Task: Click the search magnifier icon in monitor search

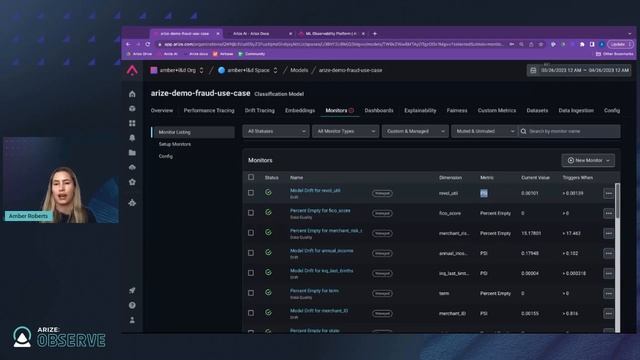Action: [524, 131]
